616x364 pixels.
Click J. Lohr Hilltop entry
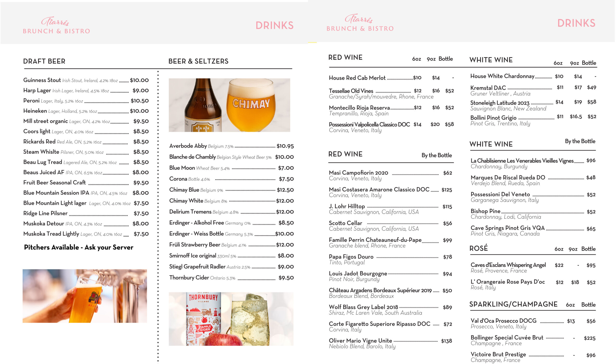click(391, 209)
